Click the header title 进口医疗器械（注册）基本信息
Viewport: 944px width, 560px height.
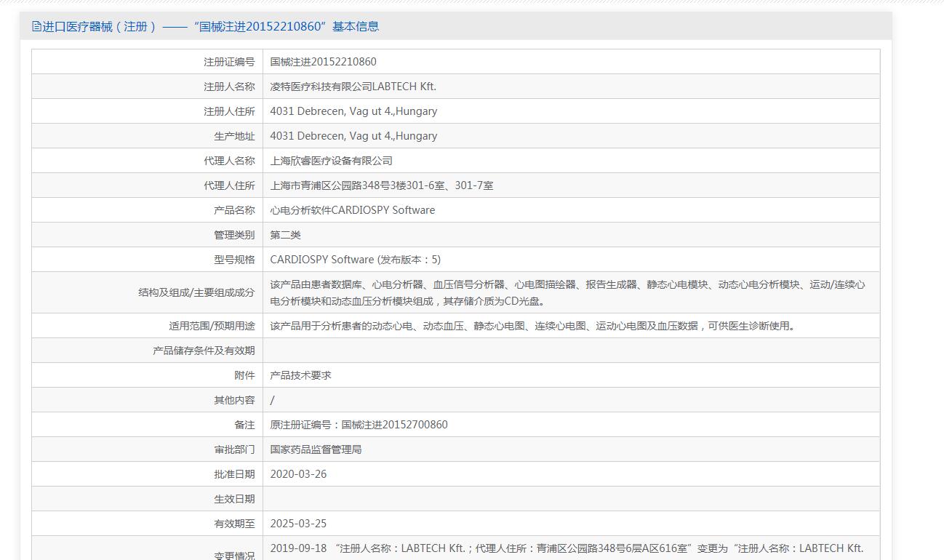point(211,27)
